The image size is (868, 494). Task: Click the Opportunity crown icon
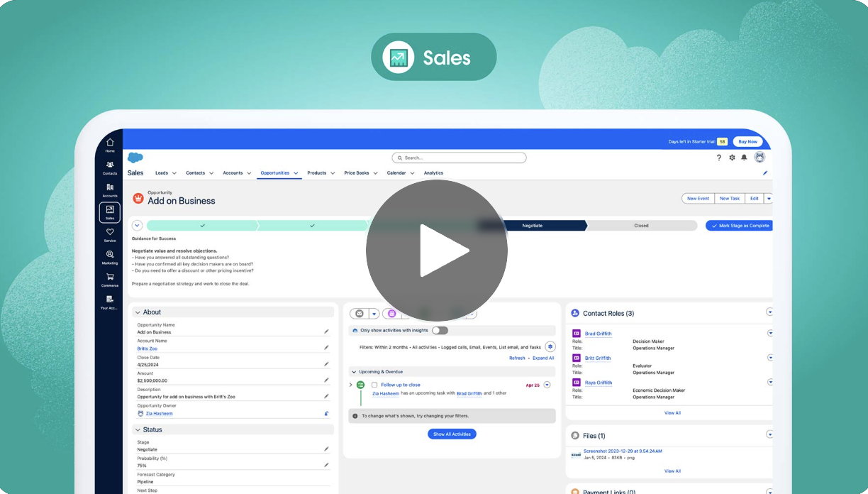138,199
